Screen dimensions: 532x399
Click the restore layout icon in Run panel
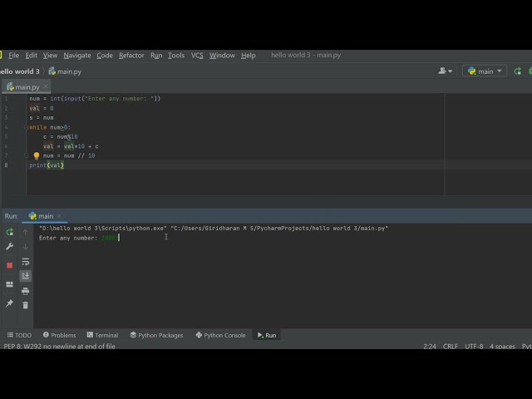(9, 284)
